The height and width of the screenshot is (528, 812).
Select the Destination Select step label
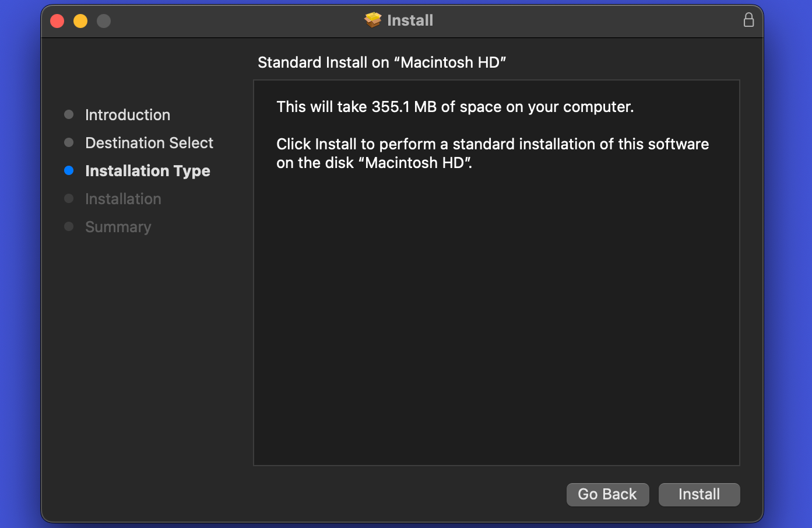tap(149, 143)
